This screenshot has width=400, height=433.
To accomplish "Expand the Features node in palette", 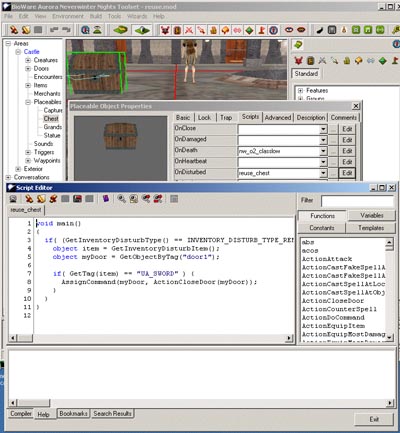I will [x=300, y=90].
